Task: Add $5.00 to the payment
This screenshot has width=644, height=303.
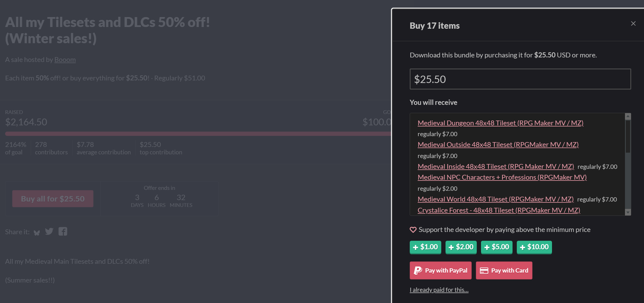Action: pyautogui.click(x=497, y=247)
